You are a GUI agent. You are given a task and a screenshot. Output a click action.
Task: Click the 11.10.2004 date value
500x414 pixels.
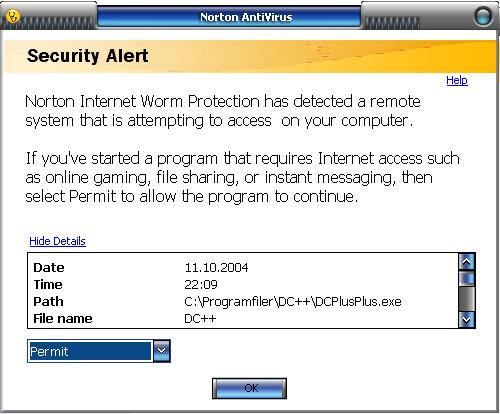click(216, 268)
